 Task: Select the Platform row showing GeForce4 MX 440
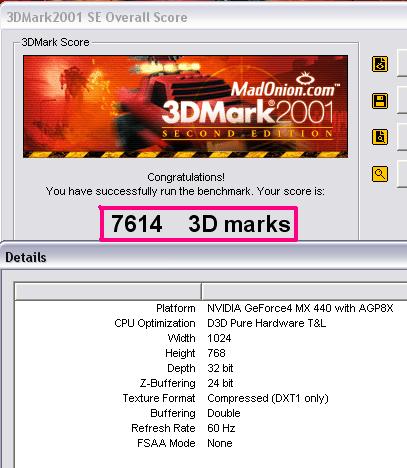pyautogui.click(x=211, y=308)
